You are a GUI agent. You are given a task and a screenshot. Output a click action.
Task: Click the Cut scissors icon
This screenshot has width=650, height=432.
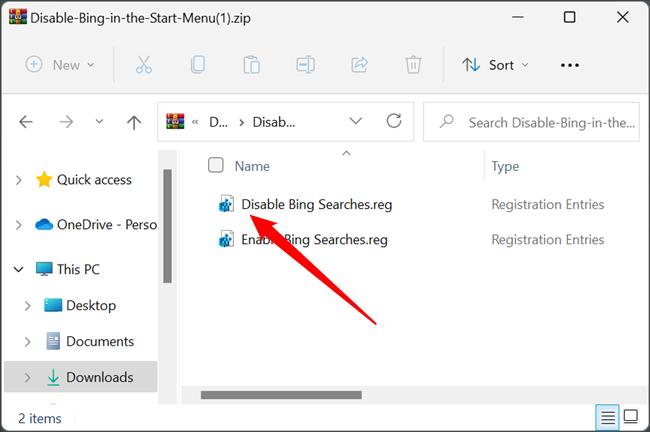tap(143, 65)
